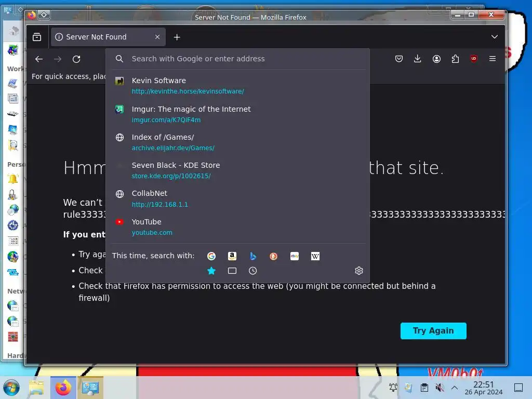Screen dimensions: 532x399
Task: Choose the Index of /Games/ suggestion
Action: tap(237, 142)
